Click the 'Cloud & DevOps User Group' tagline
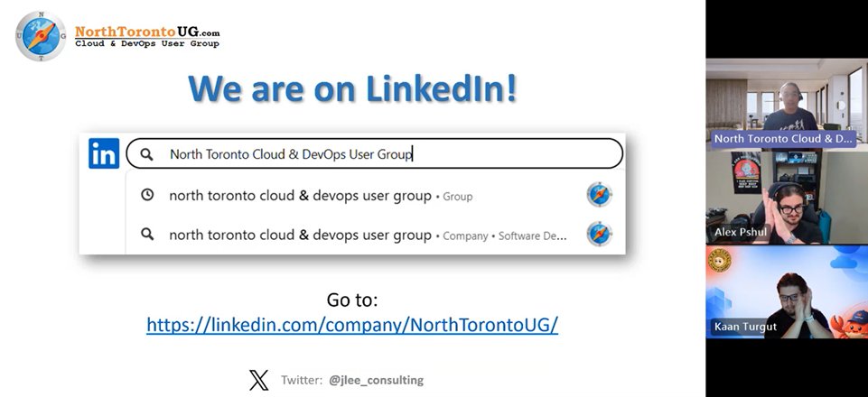The width and height of the screenshot is (868, 397). pos(147,43)
